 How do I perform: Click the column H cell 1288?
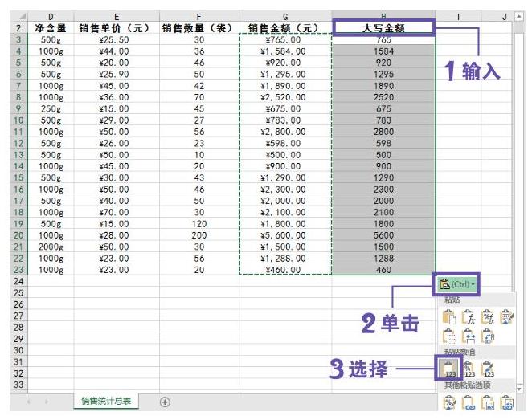[x=383, y=259]
